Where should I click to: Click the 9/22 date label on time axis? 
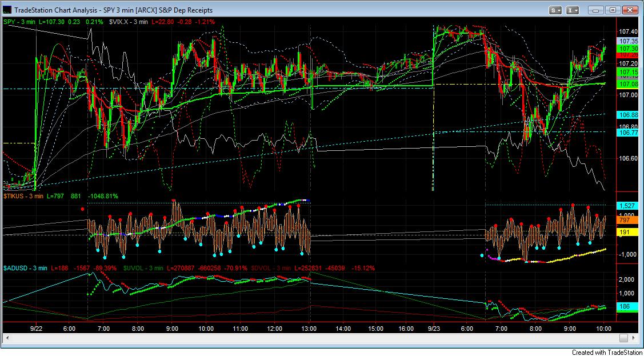point(37,329)
